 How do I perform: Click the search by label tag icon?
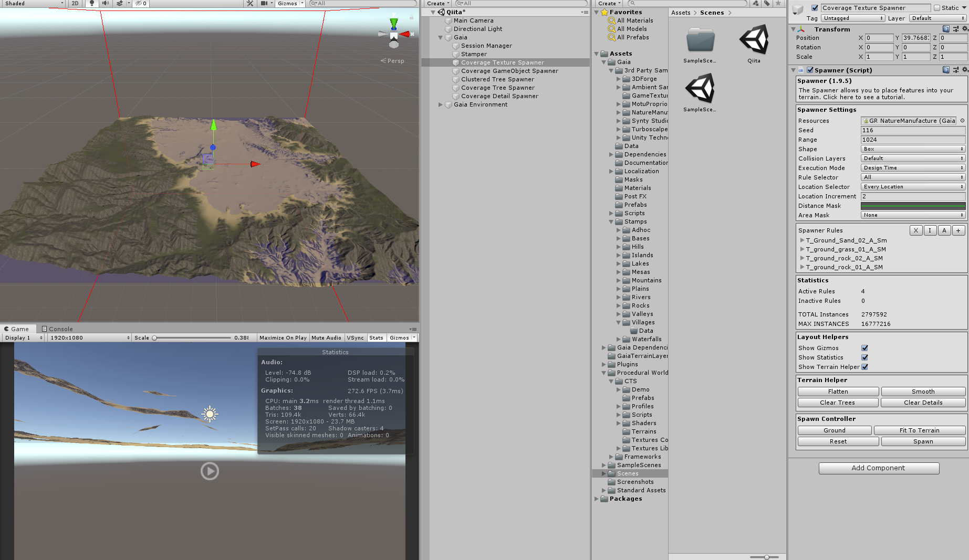[x=767, y=3]
